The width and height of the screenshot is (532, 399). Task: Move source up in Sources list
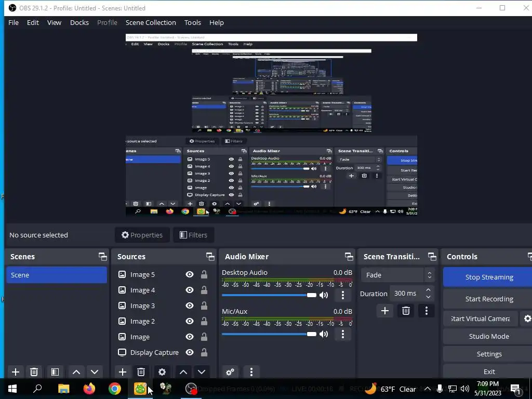183,372
